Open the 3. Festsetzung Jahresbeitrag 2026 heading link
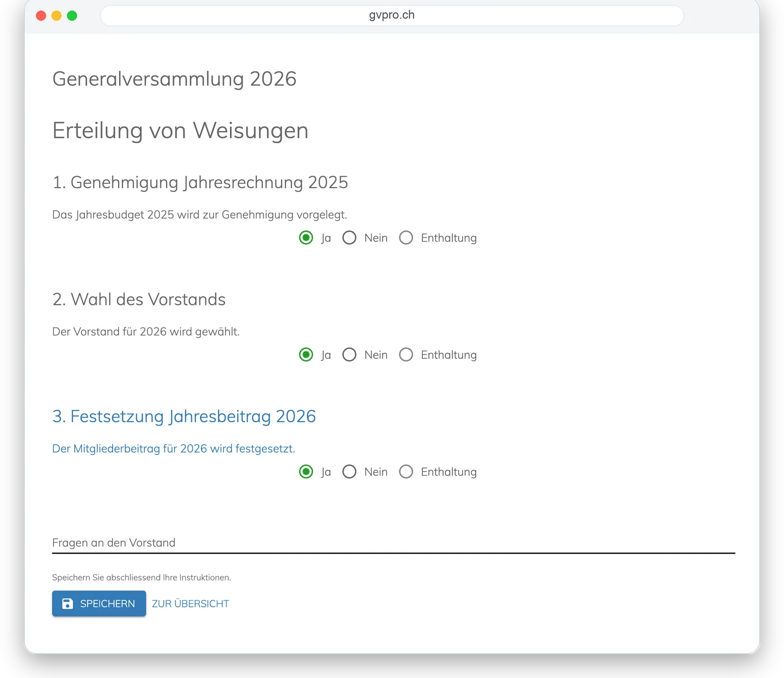 pyautogui.click(x=184, y=416)
